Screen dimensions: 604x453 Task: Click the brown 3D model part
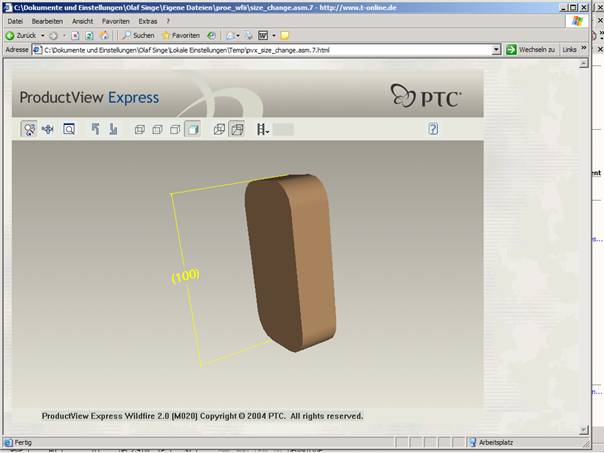290,263
